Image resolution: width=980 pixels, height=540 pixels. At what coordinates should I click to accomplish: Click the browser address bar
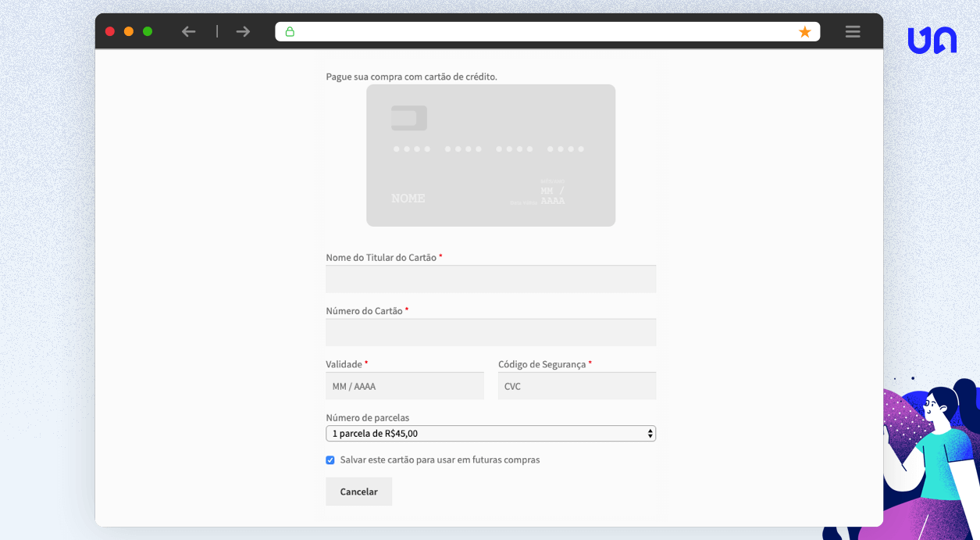pyautogui.click(x=547, y=31)
